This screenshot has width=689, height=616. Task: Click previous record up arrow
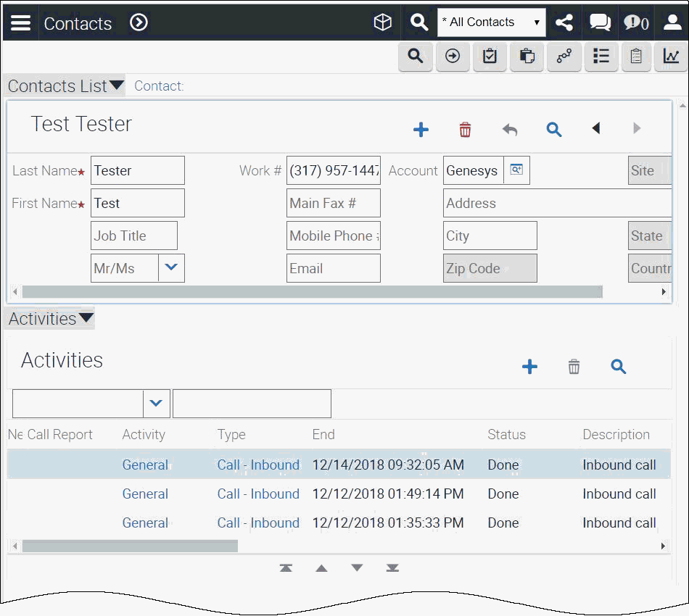(321, 568)
